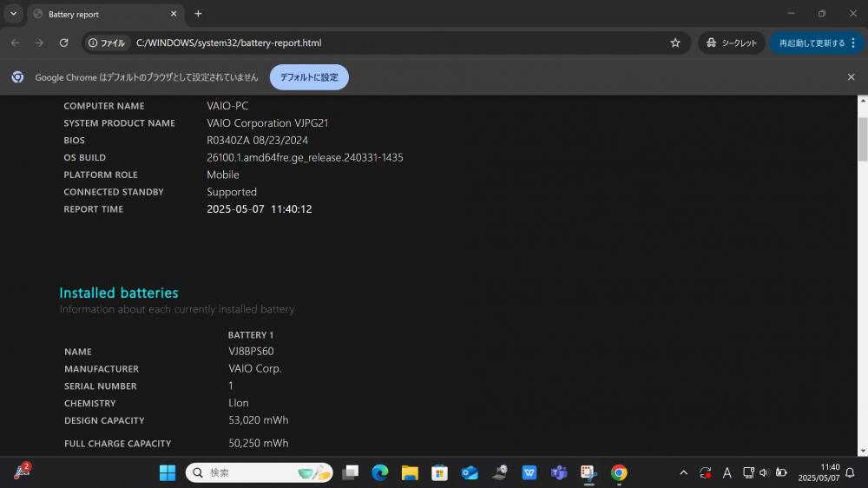Open File Explorer from taskbar
Image resolution: width=868 pixels, height=488 pixels.
coord(410,472)
